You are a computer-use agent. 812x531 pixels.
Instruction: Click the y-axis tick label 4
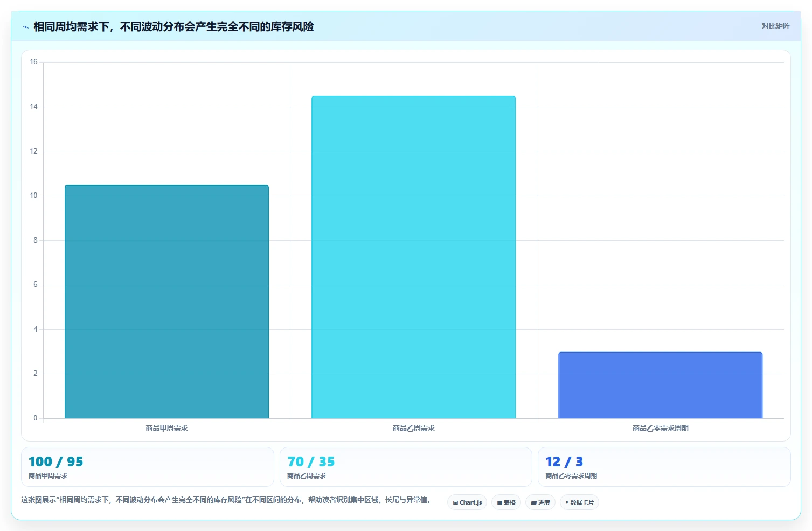click(36, 329)
